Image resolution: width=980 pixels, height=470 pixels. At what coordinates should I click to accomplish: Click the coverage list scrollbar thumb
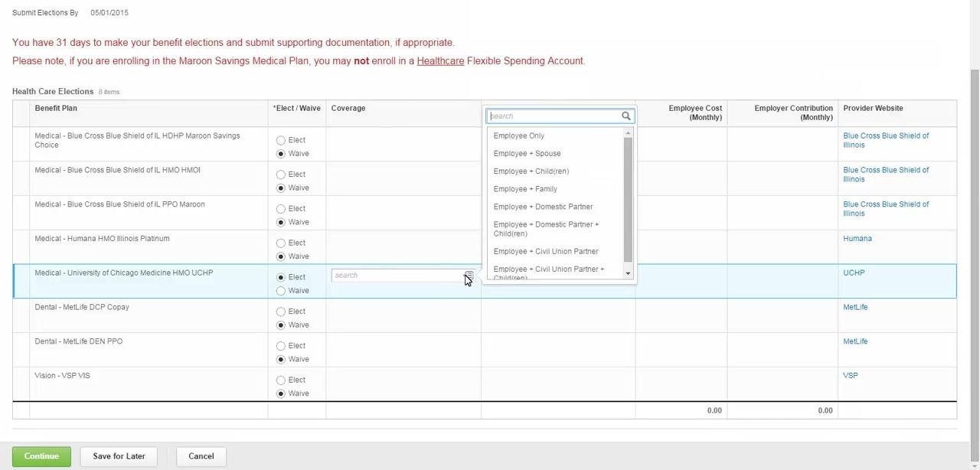[x=628, y=199]
